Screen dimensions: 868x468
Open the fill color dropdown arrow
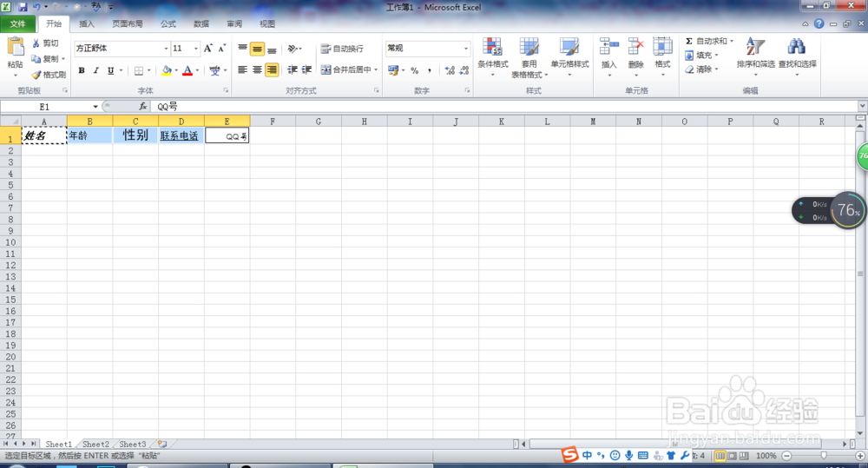click(x=176, y=71)
